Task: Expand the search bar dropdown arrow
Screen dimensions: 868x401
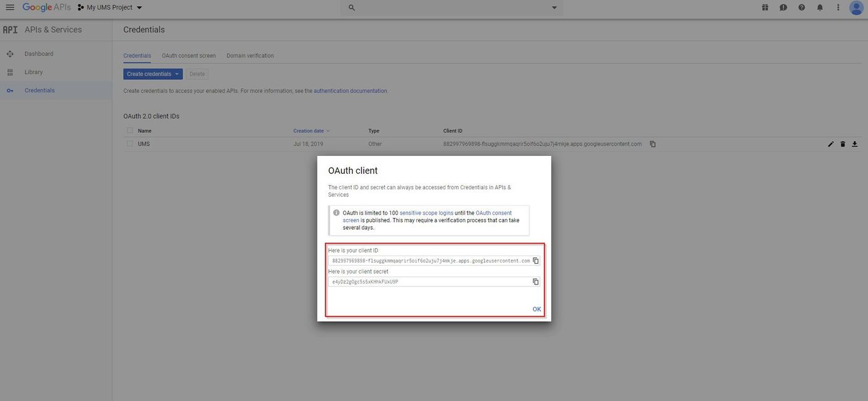Action: coord(554,7)
